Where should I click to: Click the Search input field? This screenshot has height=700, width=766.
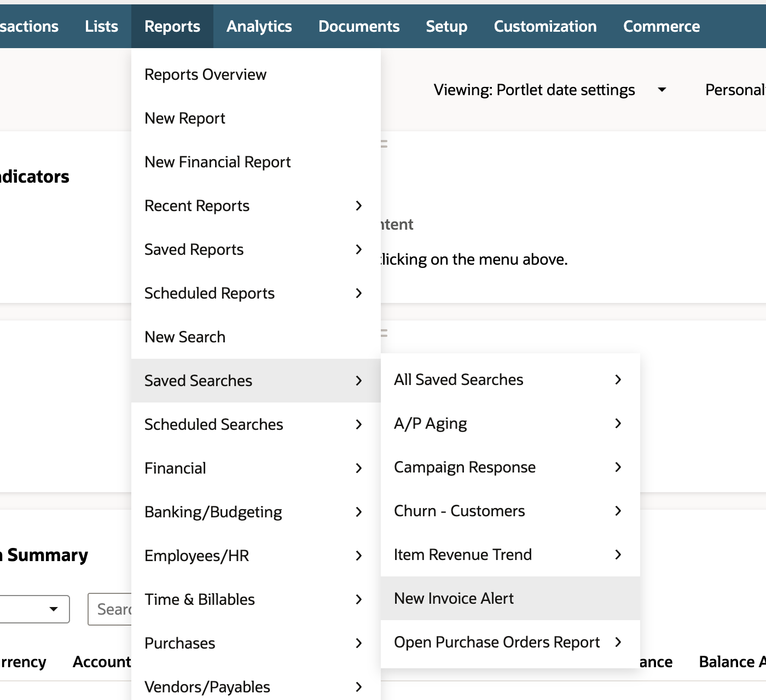tap(110, 609)
